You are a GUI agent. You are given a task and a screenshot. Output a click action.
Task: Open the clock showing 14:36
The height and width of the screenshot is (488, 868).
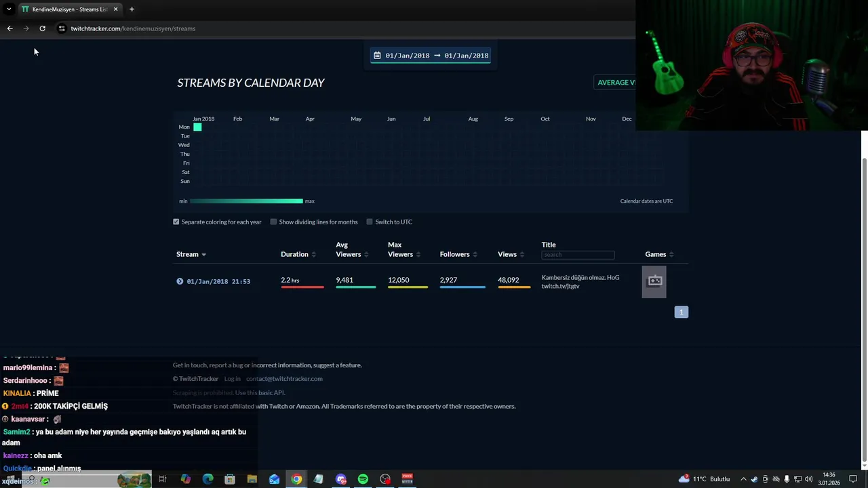(829, 479)
